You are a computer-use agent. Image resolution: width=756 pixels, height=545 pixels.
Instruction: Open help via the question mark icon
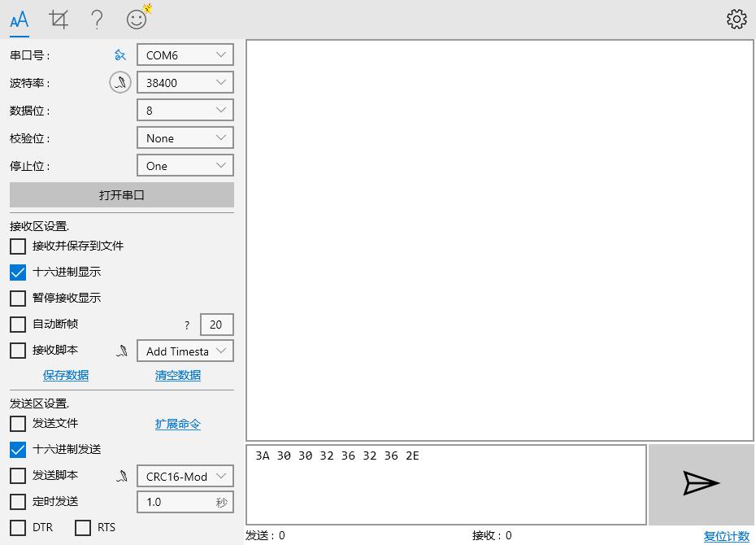coord(97,19)
